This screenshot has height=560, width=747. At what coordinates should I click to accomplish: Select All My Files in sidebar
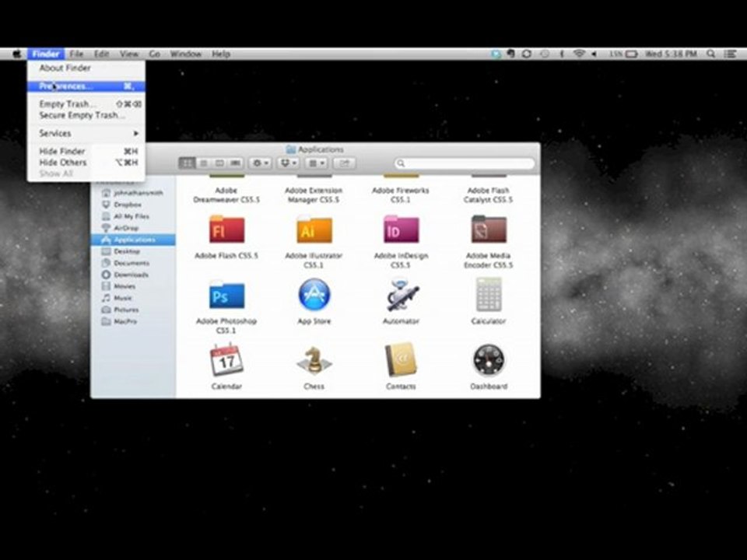[133, 216]
